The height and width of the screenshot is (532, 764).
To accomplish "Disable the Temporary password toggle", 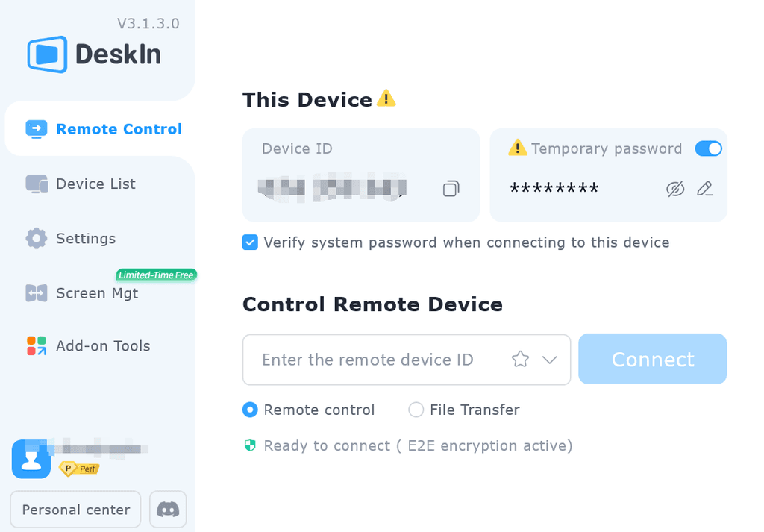I will (708, 148).
